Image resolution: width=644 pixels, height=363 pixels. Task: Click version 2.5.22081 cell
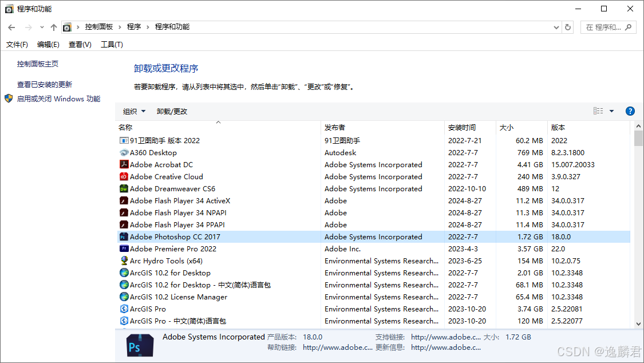[566, 309]
